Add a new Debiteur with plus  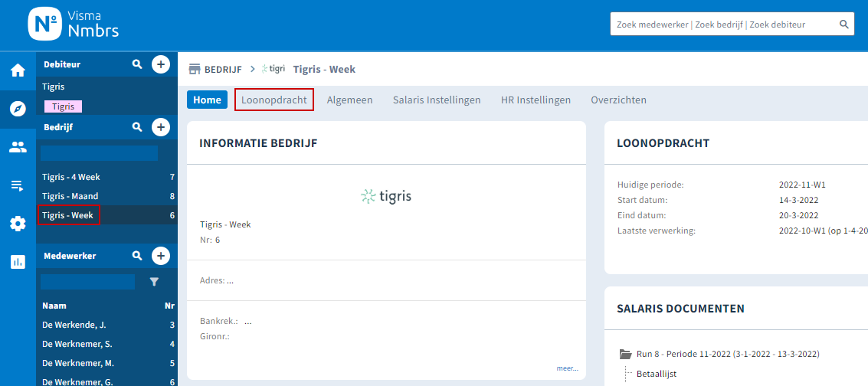161,64
